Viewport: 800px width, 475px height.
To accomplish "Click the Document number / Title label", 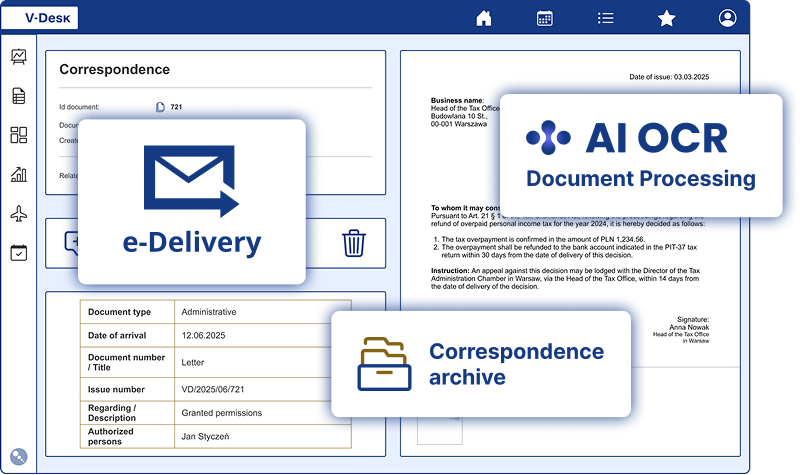I will (x=126, y=362).
